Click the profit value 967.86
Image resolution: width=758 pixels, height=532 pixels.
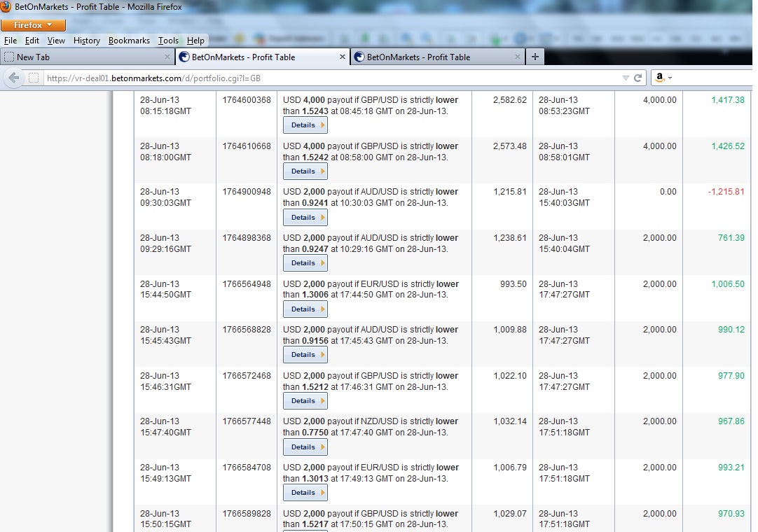pyautogui.click(x=731, y=421)
